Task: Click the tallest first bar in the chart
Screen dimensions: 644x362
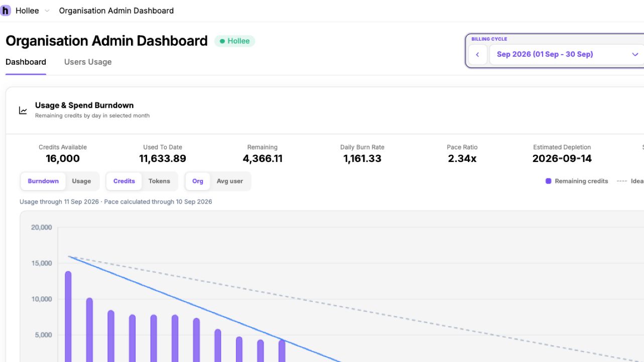Action: pos(68,317)
